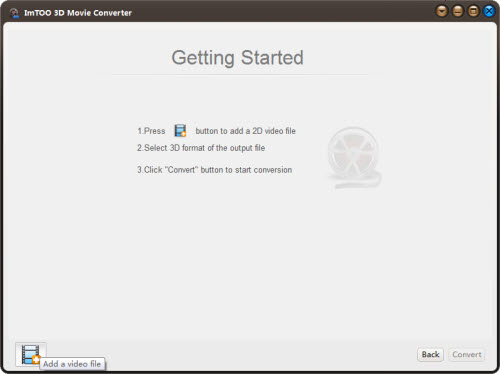The image size is (500, 374).
Task: Click the '1.Press' instruction text
Action: (151, 131)
